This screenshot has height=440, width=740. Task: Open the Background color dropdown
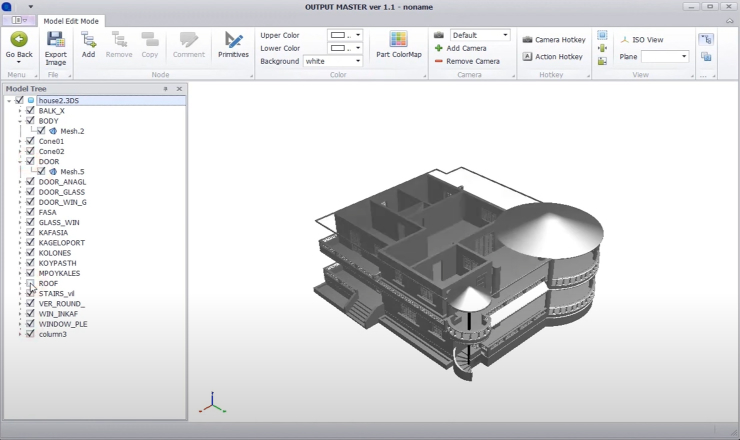332,61
